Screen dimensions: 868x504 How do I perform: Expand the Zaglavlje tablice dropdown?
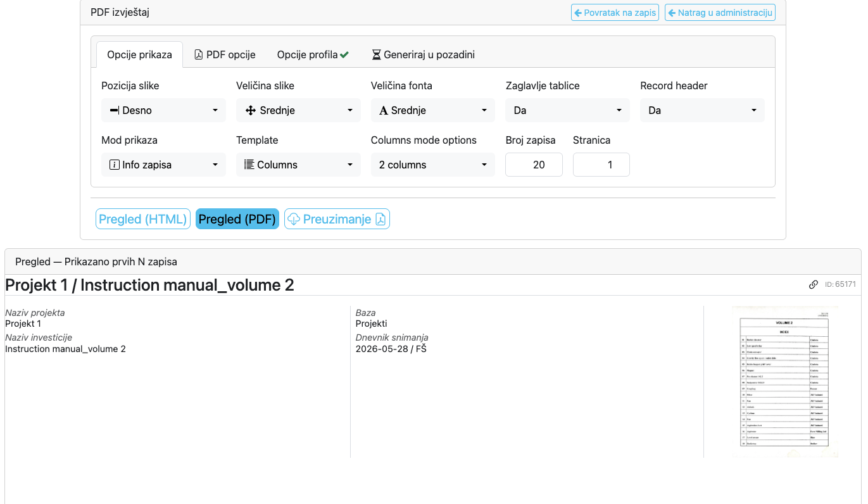click(568, 110)
